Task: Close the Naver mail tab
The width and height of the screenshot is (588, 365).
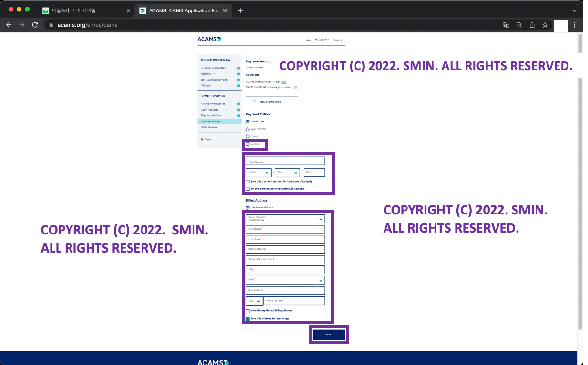Action: pyautogui.click(x=128, y=10)
